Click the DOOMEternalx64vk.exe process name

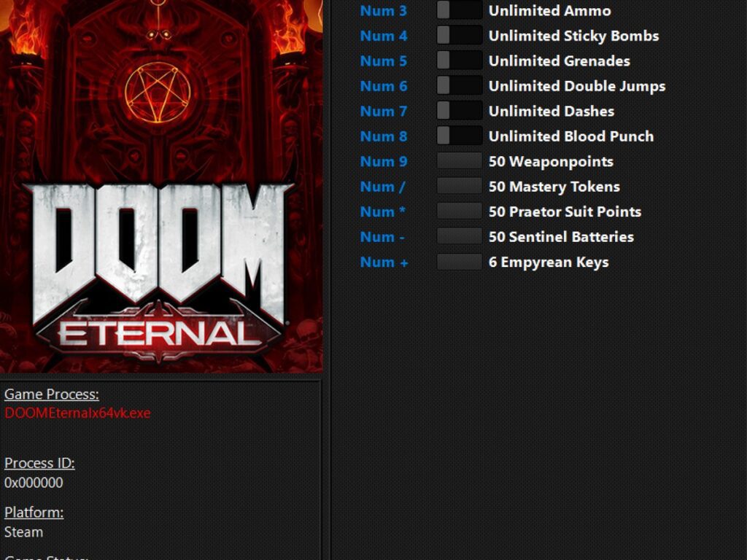tap(77, 413)
